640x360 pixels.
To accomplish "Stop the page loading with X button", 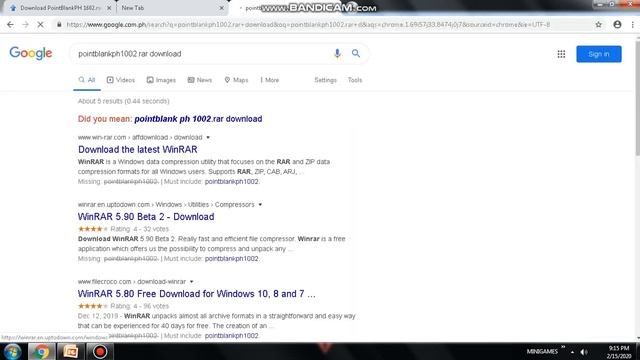I will [40, 24].
